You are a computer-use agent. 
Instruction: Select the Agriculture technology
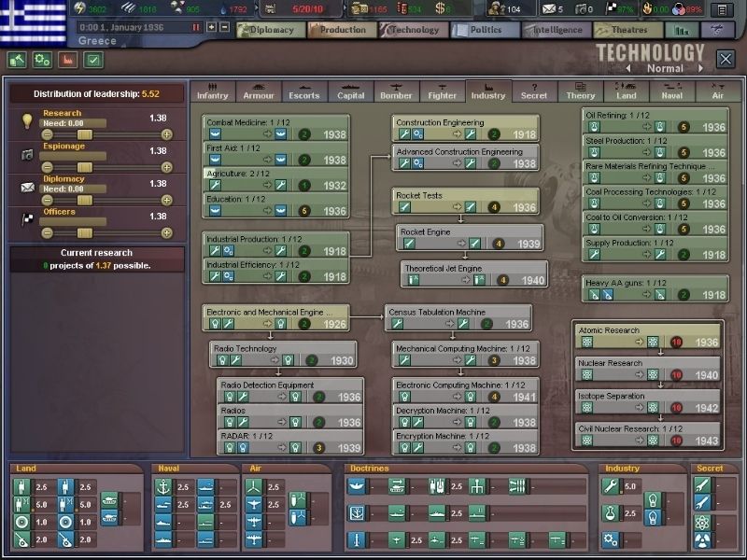[x=275, y=179]
